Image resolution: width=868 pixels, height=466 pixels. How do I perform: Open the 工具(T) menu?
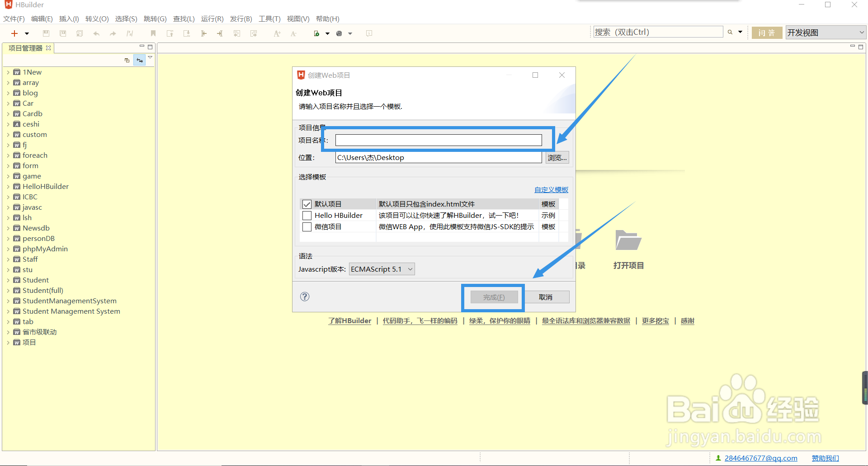tap(269, 19)
